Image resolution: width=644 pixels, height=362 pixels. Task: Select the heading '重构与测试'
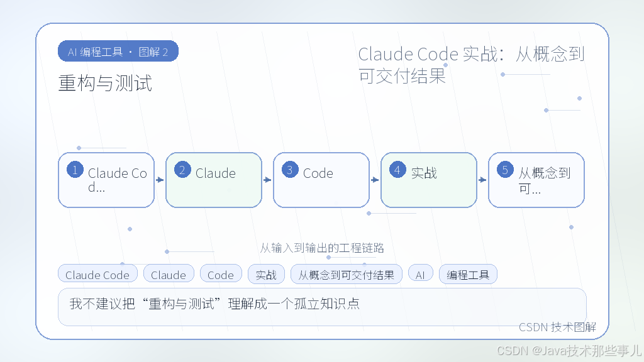point(106,84)
